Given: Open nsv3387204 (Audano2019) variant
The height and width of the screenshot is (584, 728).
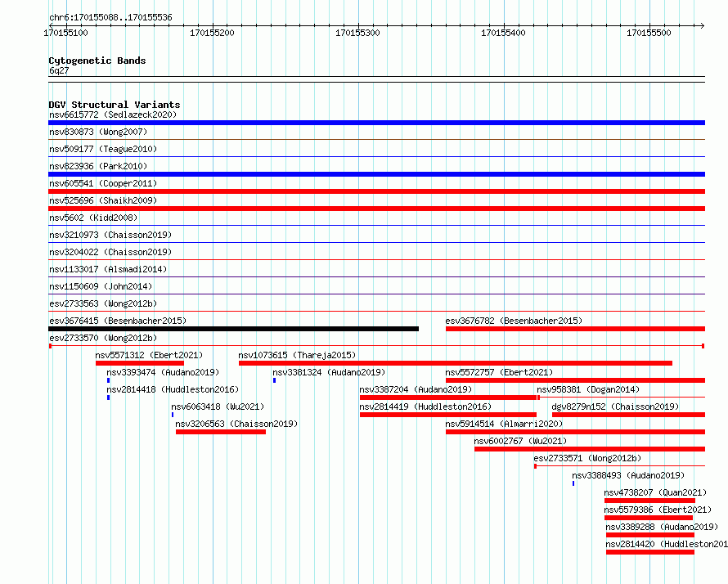Looking at the screenshot, I should point(416,389).
